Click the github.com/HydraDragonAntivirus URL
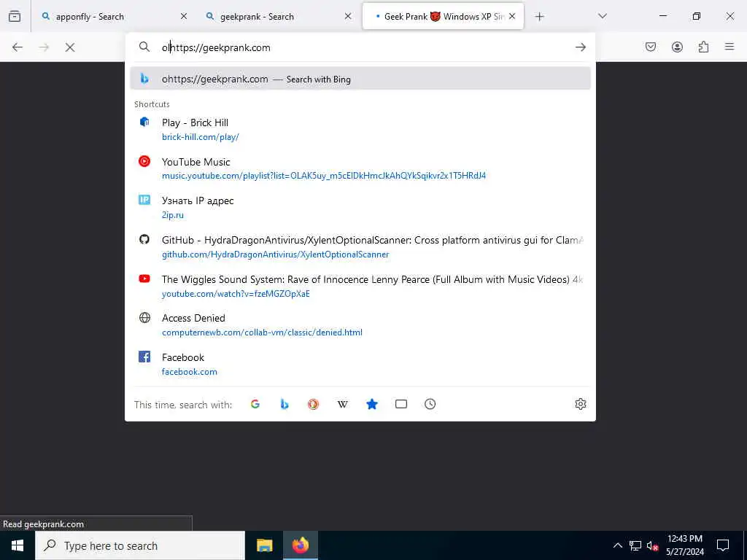 [x=275, y=254]
